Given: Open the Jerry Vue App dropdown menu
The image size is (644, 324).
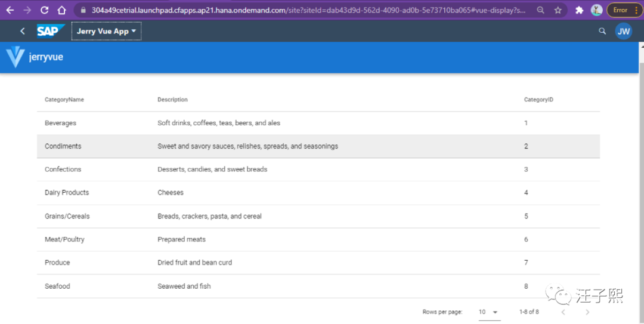Looking at the screenshot, I should (106, 31).
